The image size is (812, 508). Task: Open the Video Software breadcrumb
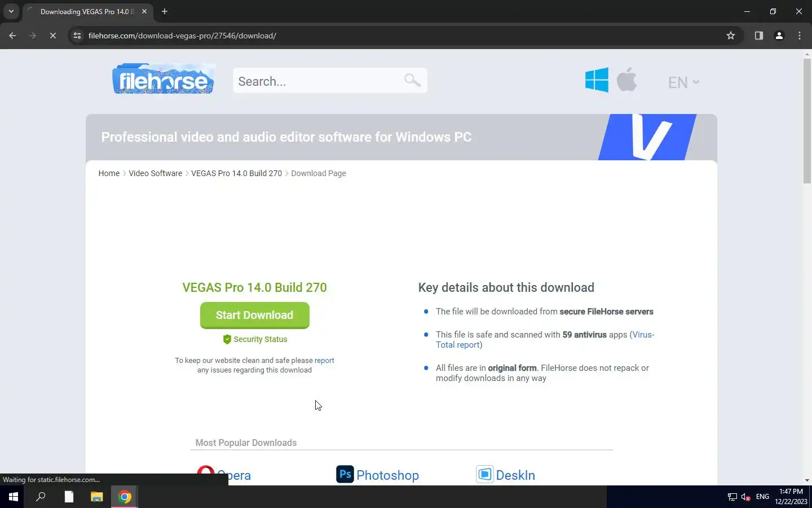(155, 173)
